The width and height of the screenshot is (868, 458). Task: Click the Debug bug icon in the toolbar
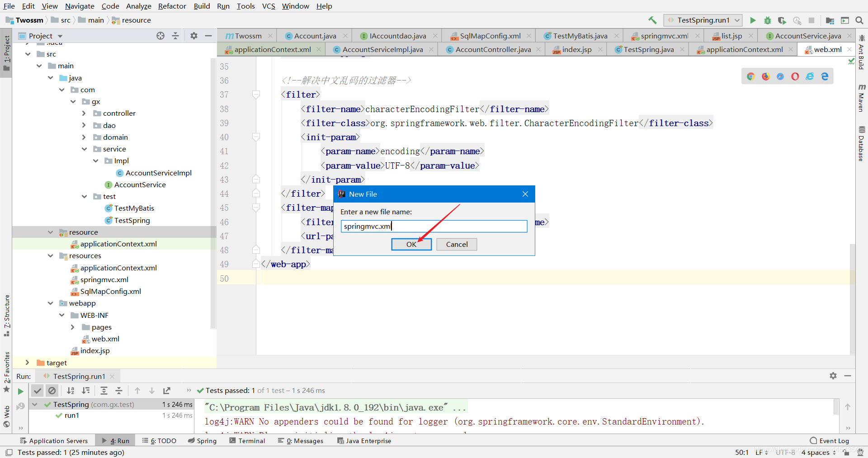(x=767, y=20)
